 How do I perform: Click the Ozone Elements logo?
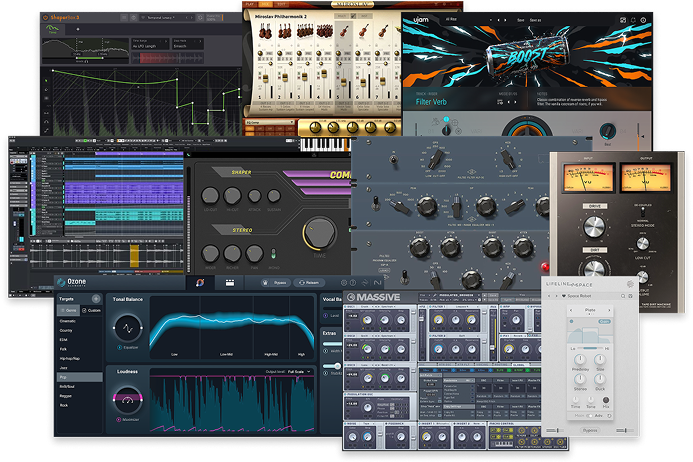coord(78,283)
